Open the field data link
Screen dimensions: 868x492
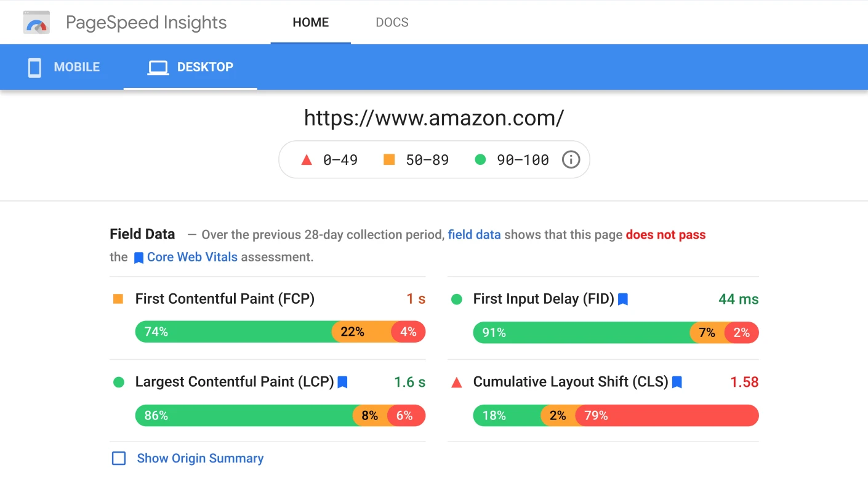pos(474,234)
